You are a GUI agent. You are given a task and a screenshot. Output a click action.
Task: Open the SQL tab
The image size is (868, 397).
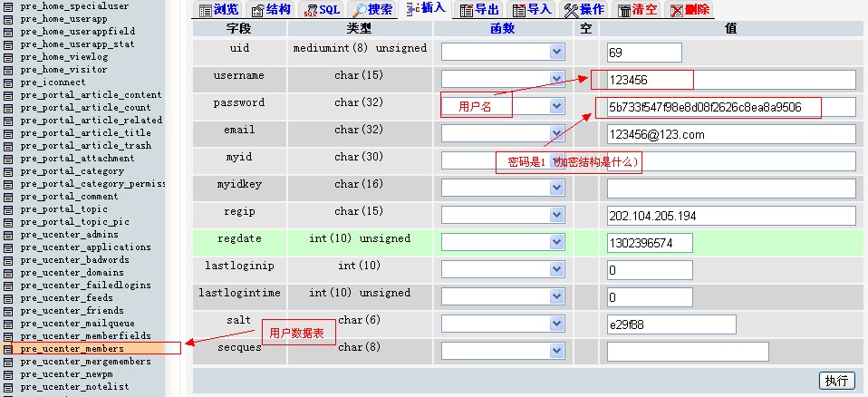click(321, 9)
